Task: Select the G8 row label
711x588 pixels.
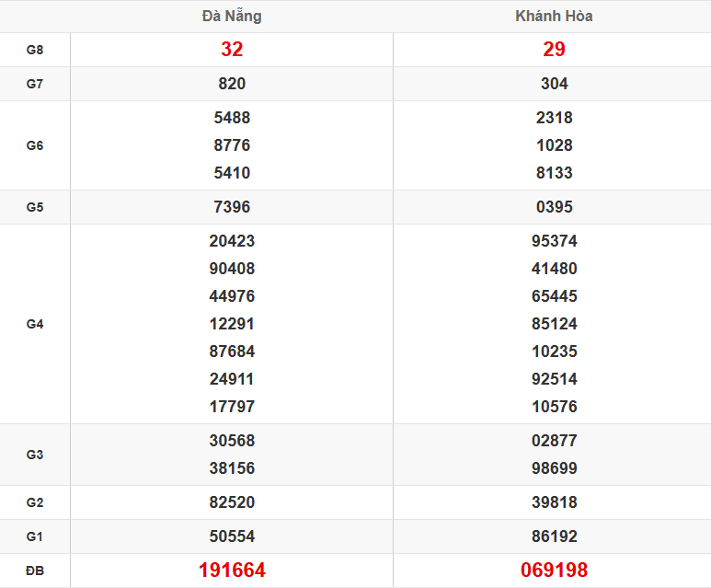Action: coord(35,50)
